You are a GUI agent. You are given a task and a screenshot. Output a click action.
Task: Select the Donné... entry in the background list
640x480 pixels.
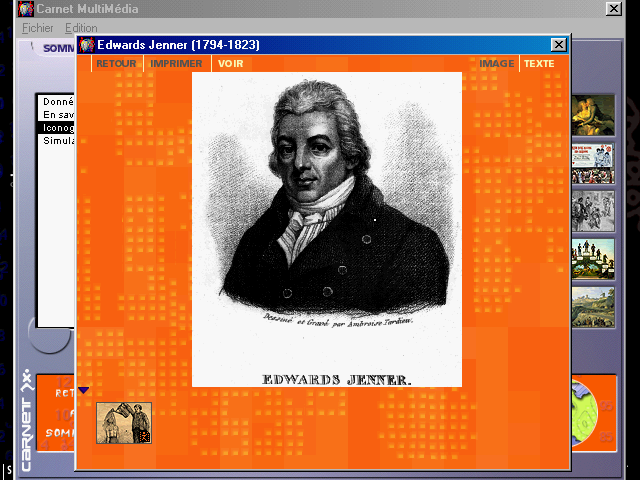57,102
